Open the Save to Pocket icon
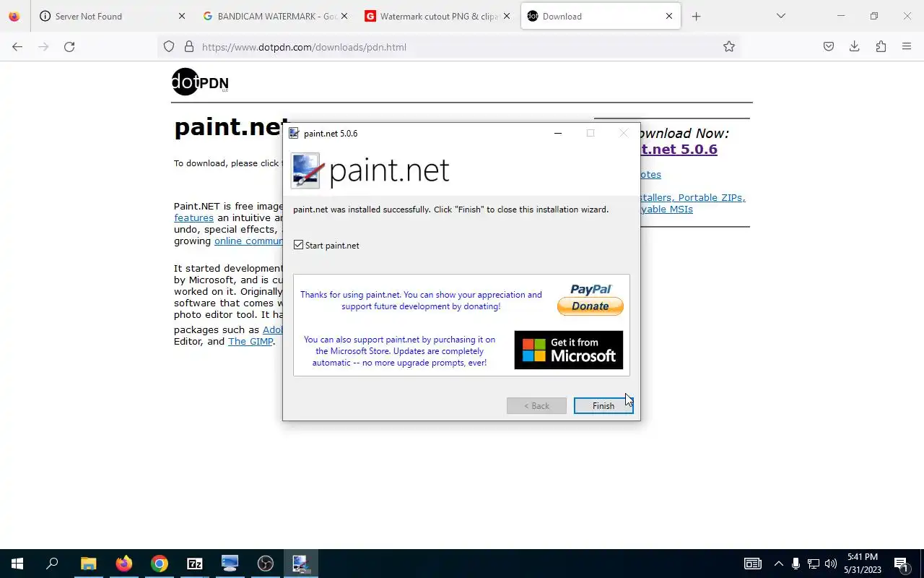The height and width of the screenshot is (578, 924). (x=829, y=47)
